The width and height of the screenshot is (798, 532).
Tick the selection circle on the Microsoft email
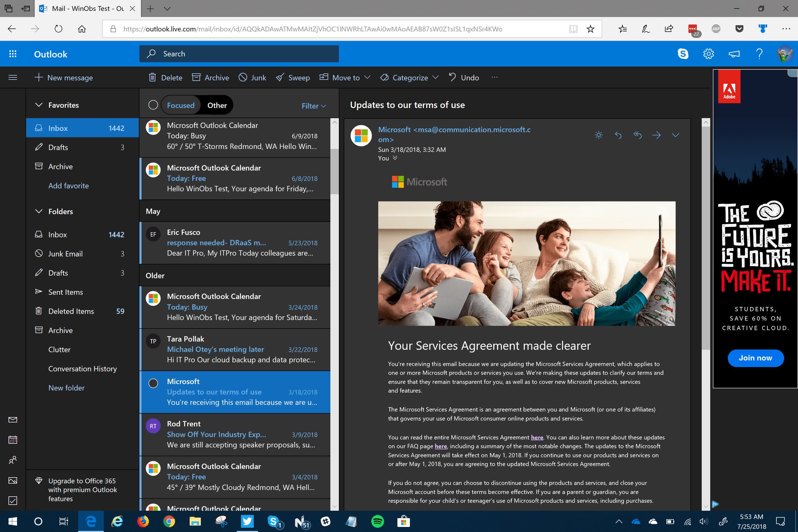click(153, 383)
